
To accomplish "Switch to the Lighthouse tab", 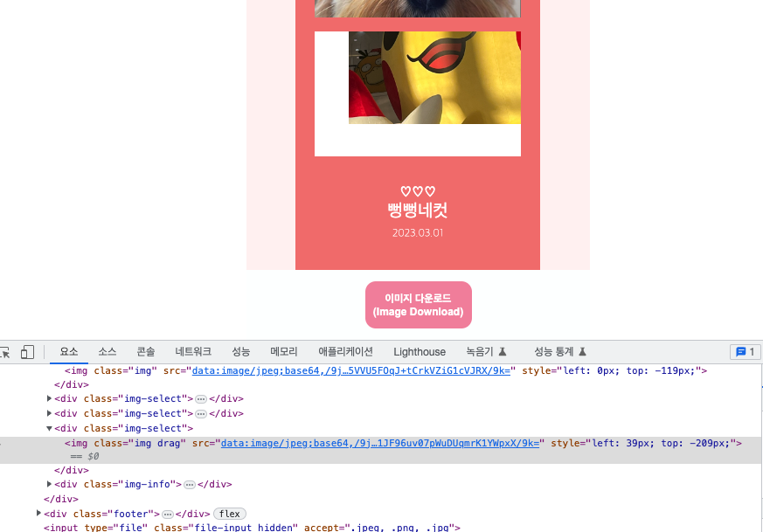I will coord(420,351).
